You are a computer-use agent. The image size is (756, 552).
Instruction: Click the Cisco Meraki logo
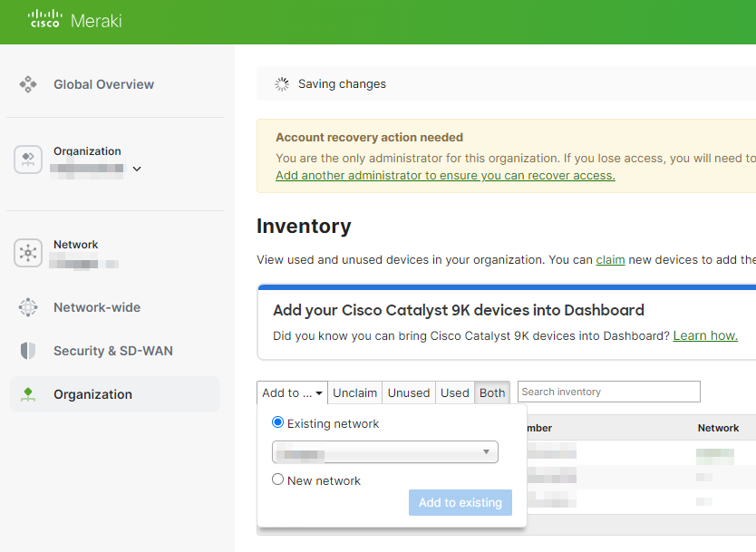(x=73, y=20)
